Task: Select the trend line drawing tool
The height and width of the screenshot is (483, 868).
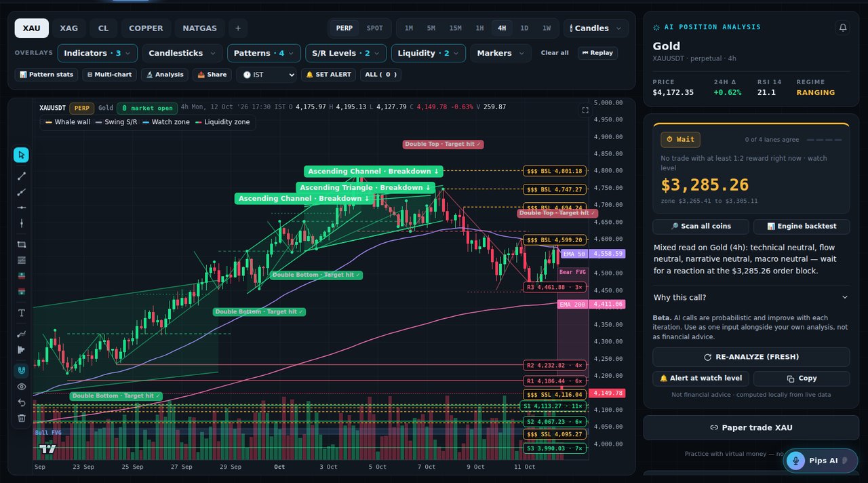Action: 21,176
